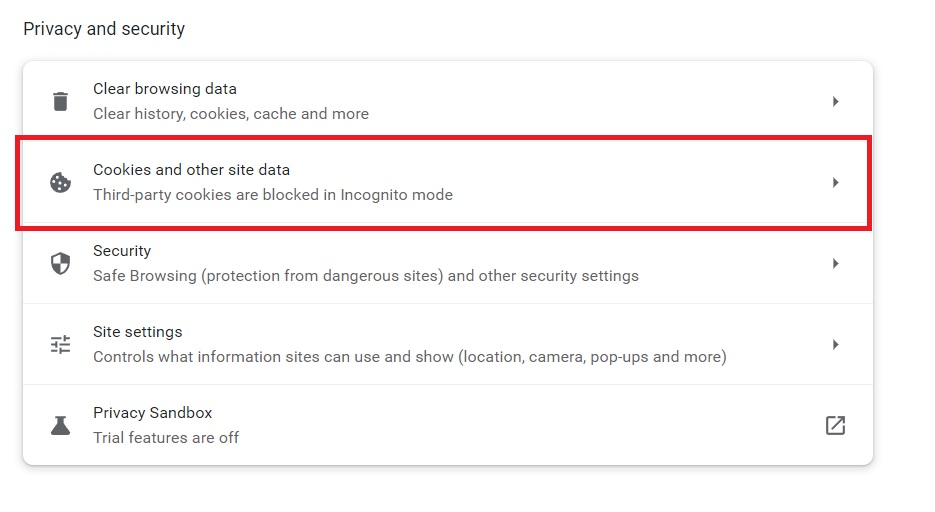Open Privacy Sandbox title
This screenshot has height=512, width=935.
point(153,413)
